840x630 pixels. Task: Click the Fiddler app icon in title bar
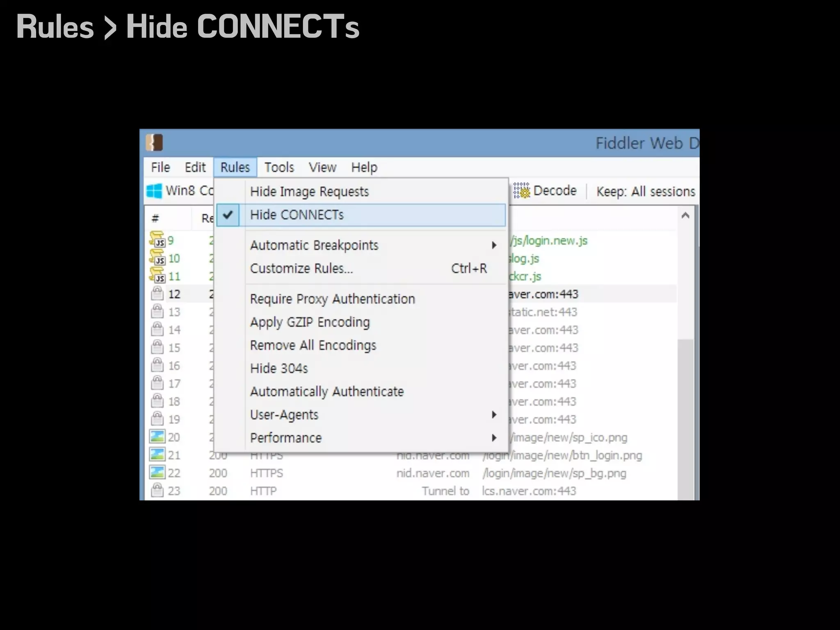(x=154, y=143)
